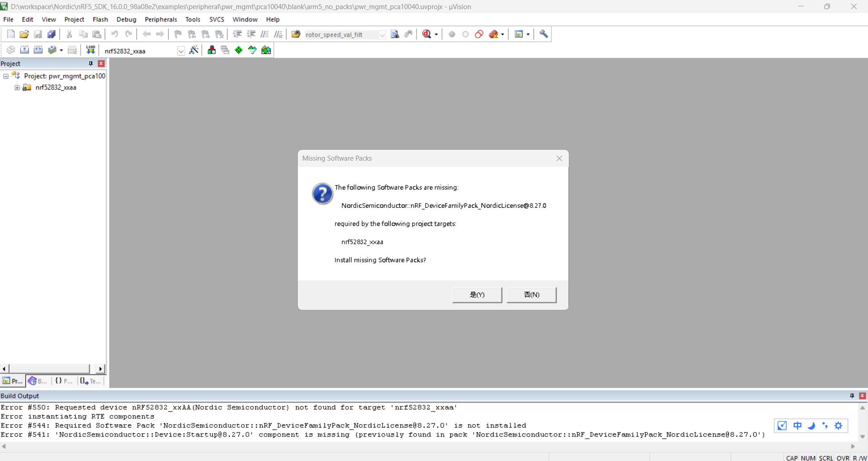Close the Missing Software Packs dialog

click(x=559, y=158)
